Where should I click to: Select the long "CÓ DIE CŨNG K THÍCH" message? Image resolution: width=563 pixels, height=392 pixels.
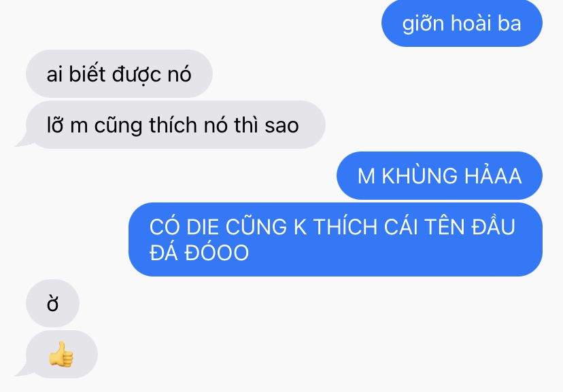[335, 239]
